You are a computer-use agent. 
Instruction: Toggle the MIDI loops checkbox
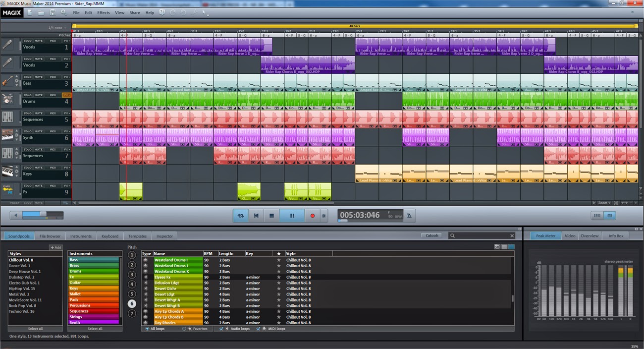pyautogui.click(x=259, y=329)
